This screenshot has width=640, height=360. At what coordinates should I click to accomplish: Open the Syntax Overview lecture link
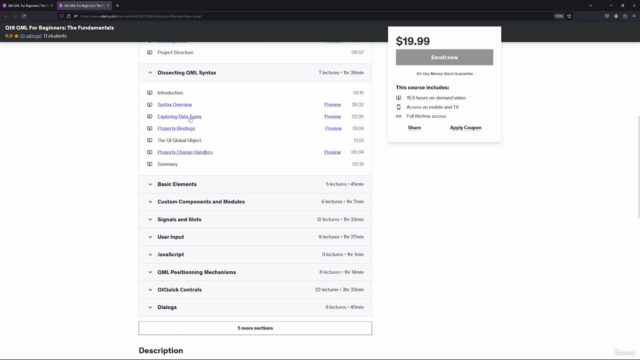[x=175, y=104]
